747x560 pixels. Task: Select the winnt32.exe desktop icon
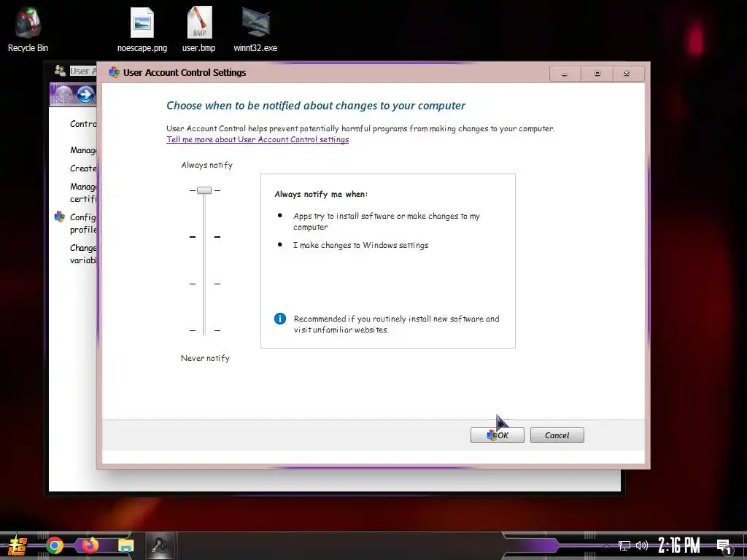coord(255,29)
